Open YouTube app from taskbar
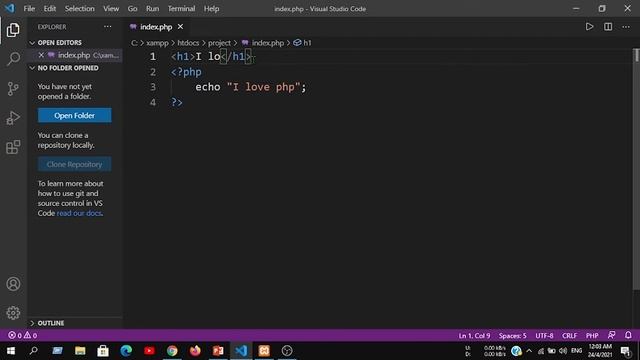640x360 pixels. 149,351
